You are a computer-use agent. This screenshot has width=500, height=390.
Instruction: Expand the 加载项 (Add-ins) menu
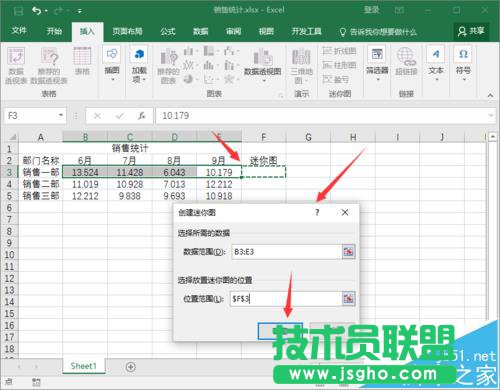[139, 65]
